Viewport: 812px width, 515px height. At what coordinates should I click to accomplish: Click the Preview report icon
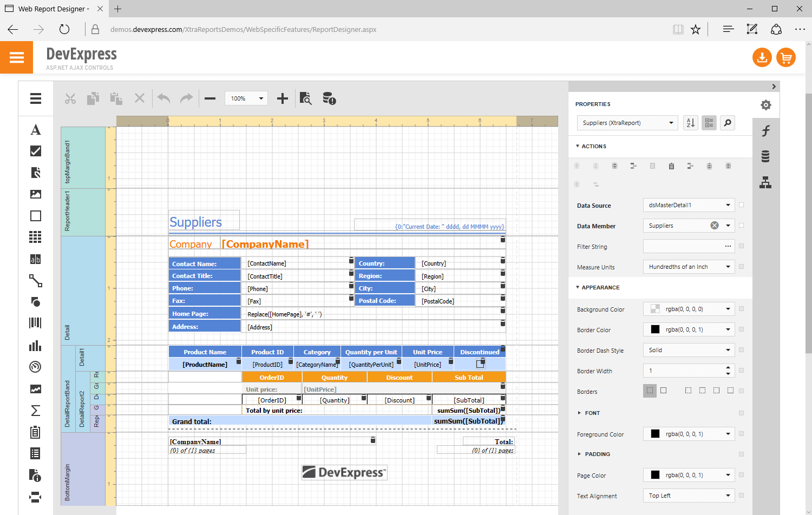(x=306, y=98)
